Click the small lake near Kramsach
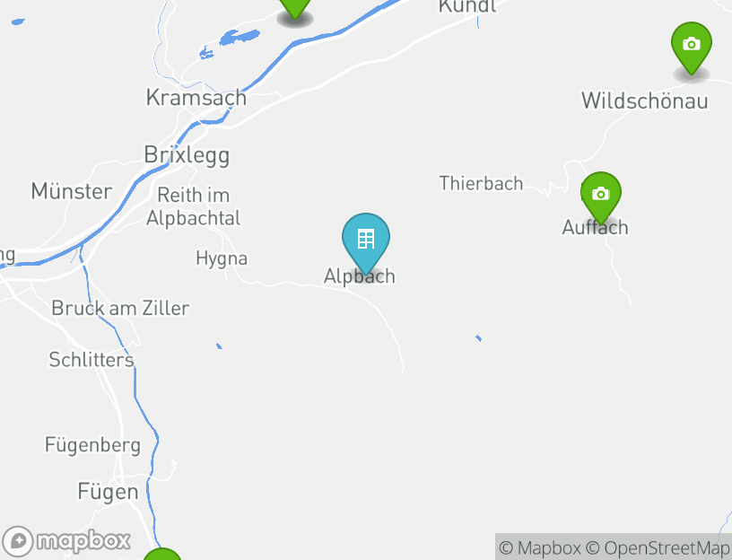Screen dimensions: 732x560 (x=239, y=37)
